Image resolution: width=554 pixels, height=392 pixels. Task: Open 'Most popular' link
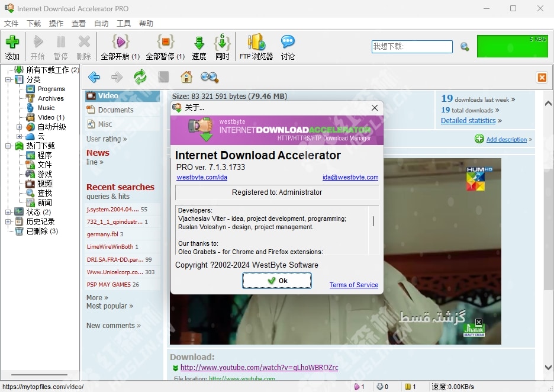[107, 306]
